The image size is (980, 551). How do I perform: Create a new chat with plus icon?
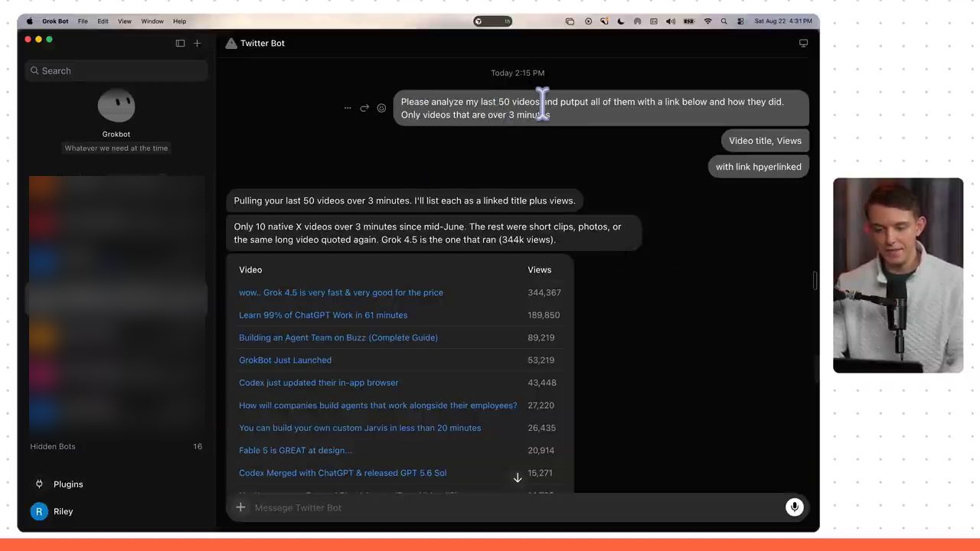197,44
